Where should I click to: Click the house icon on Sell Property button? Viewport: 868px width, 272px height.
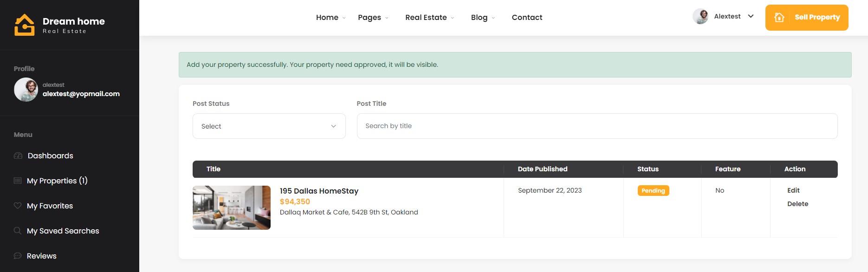coord(779,17)
